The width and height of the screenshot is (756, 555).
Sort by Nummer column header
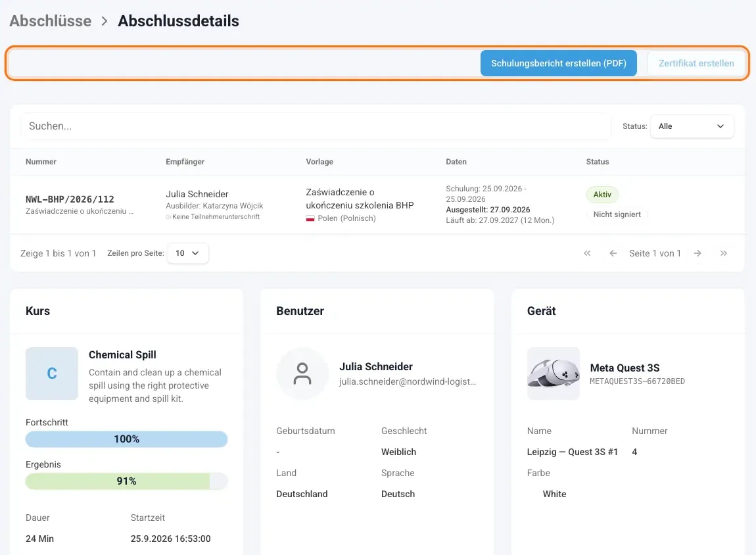tap(41, 162)
